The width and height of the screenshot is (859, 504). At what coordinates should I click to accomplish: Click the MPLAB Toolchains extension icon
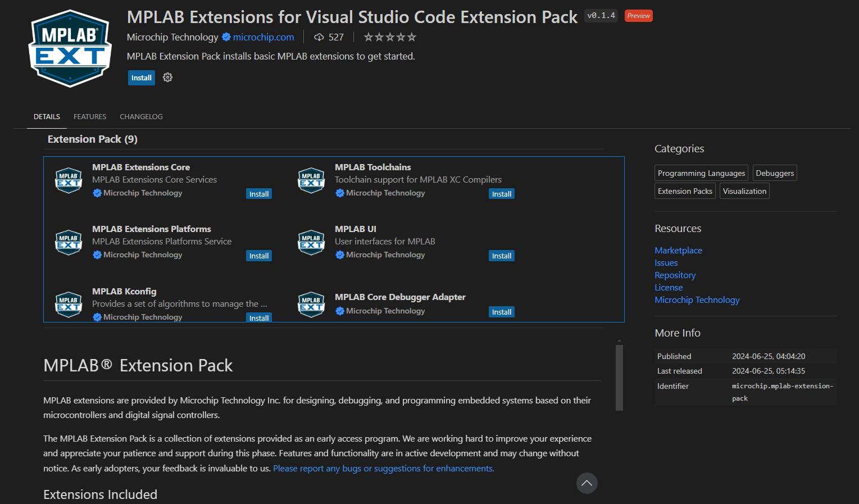tap(311, 180)
